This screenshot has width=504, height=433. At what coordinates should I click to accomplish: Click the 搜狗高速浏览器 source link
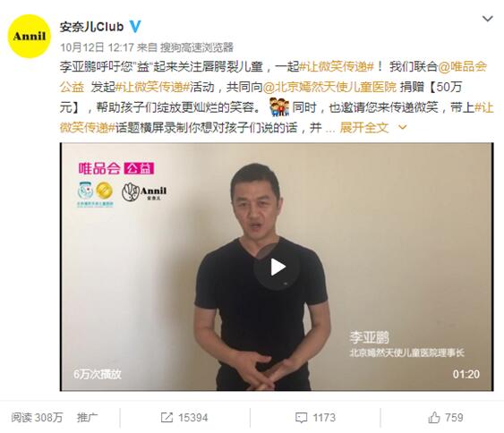196,47
